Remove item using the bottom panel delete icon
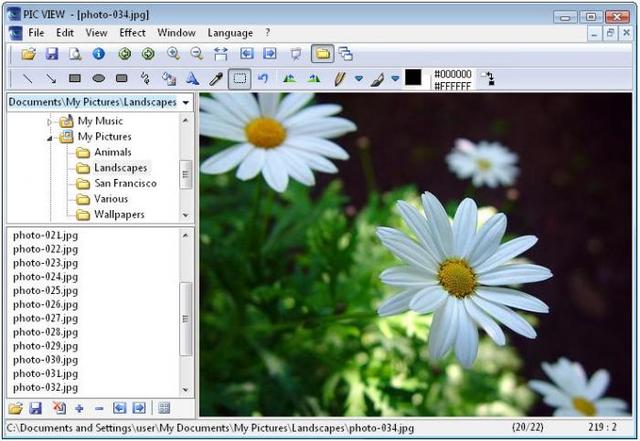The height and width of the screenshot is (441, 640). point(59,408)
